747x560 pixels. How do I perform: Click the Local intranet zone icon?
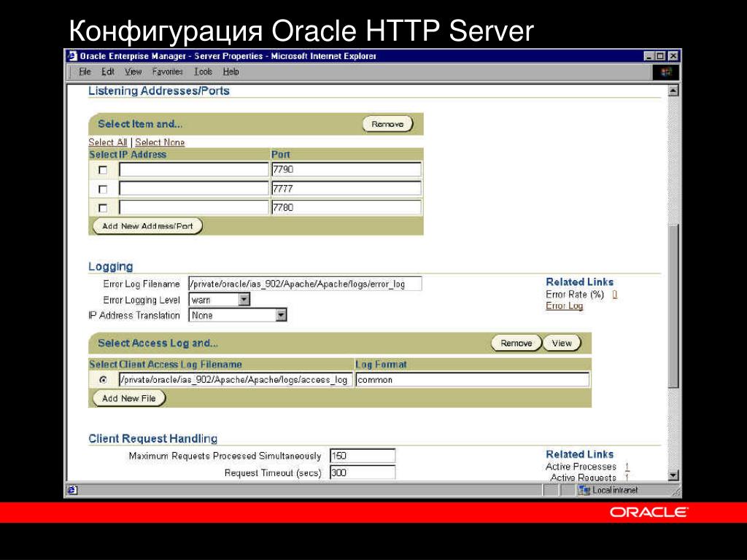(584, 490)
